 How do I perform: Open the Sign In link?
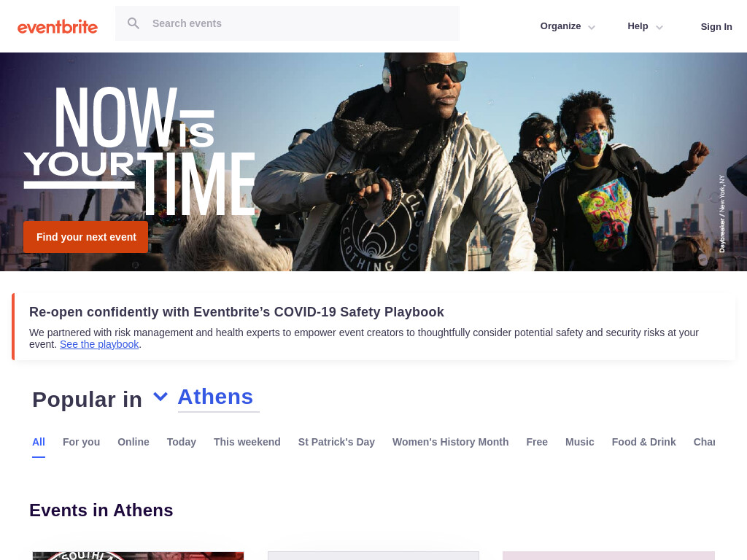tap(716, 27)
